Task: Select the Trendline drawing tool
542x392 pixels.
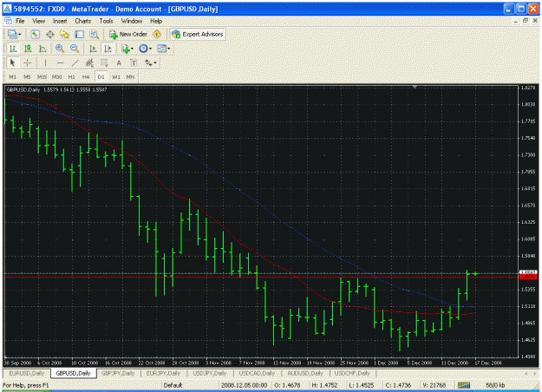Action: 75,63
